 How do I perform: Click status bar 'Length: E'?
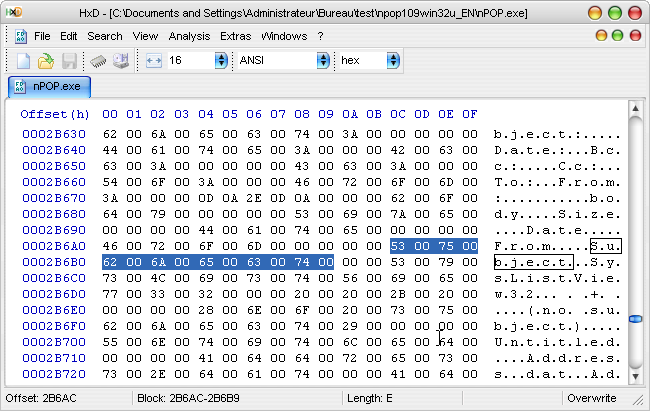coord(370,399)
